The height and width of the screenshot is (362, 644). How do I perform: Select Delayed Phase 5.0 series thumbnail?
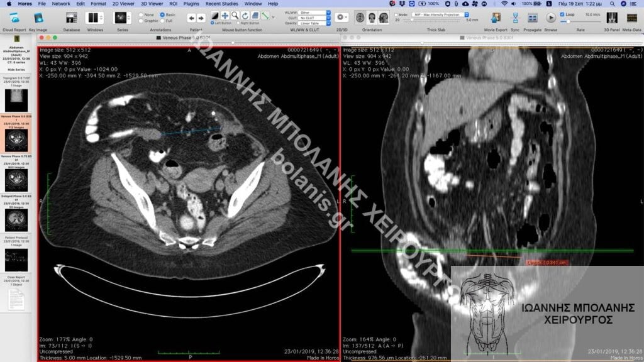pyautogui.click(x=16, y=220)
